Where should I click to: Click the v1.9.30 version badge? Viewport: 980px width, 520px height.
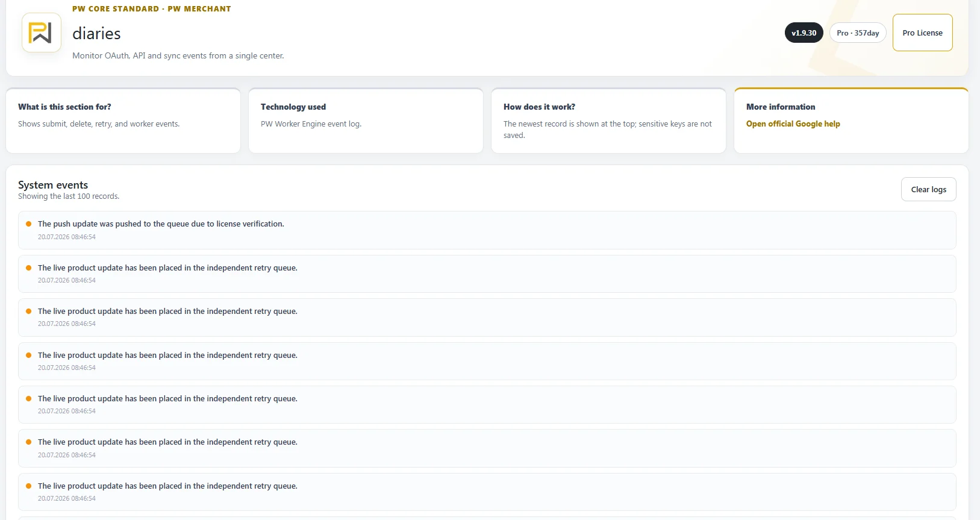(804, 33)
